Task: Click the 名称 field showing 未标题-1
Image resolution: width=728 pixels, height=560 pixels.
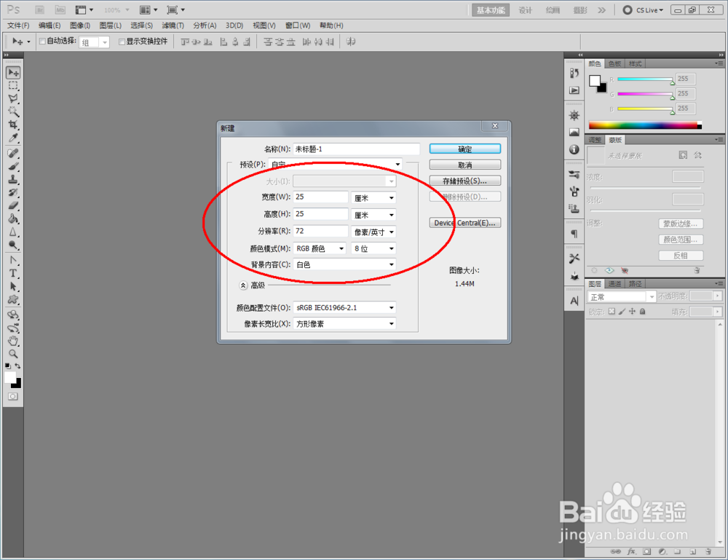Action: point(355,148)
